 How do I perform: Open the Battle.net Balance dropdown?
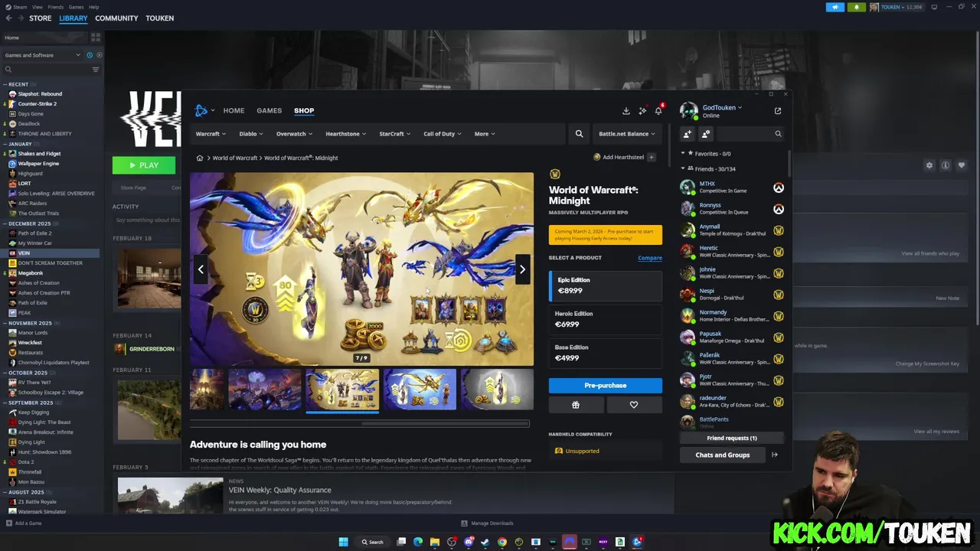pos(627,134)
